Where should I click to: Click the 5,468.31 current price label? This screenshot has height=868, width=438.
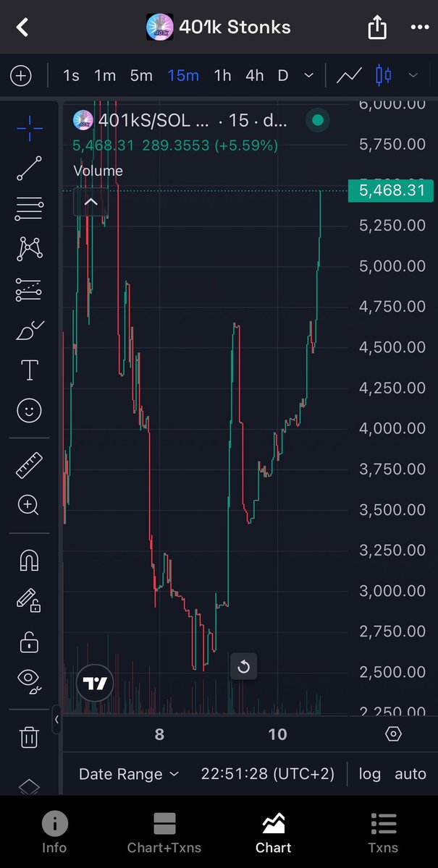coord(391,191)
